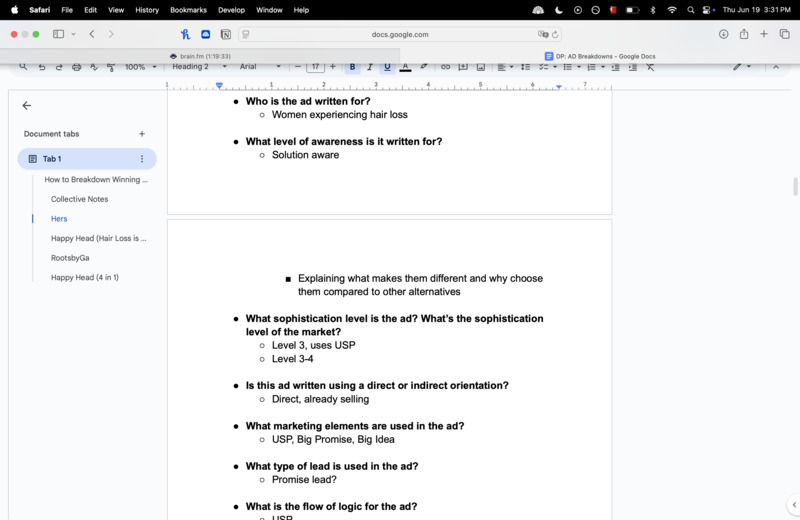This screenshot has height=520, width=800.
Task: Toggle italic formatting
Action: coord(370,67)
